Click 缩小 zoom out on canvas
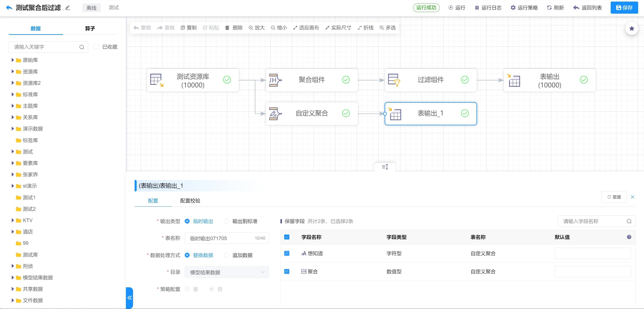 (279, 28)
